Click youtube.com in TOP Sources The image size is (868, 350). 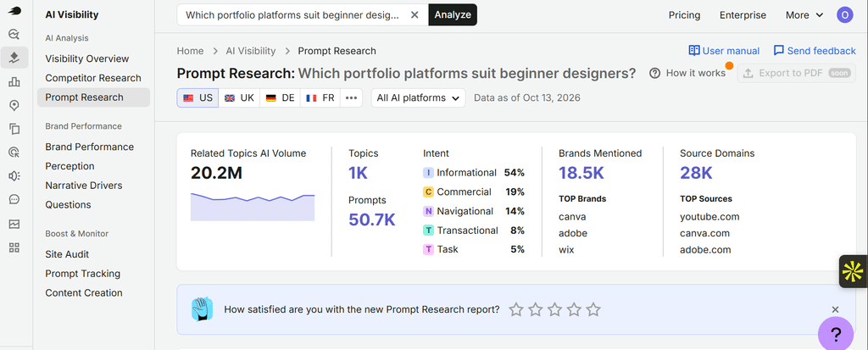709,217
